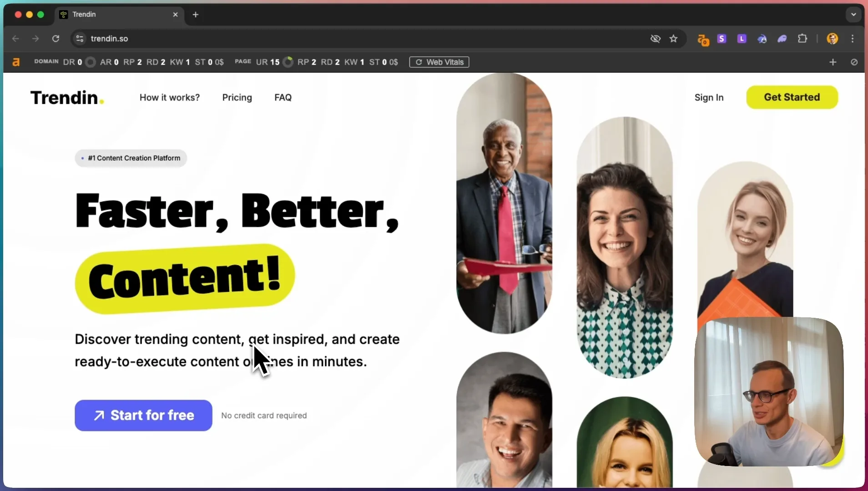
Task: Open the purple S extension icon
Action: pos(722,39)
